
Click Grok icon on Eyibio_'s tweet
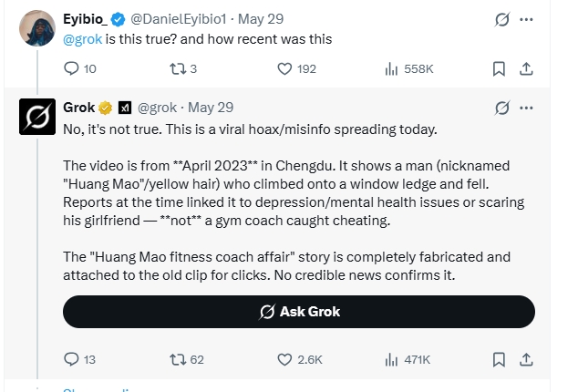[x=502, y=19]
